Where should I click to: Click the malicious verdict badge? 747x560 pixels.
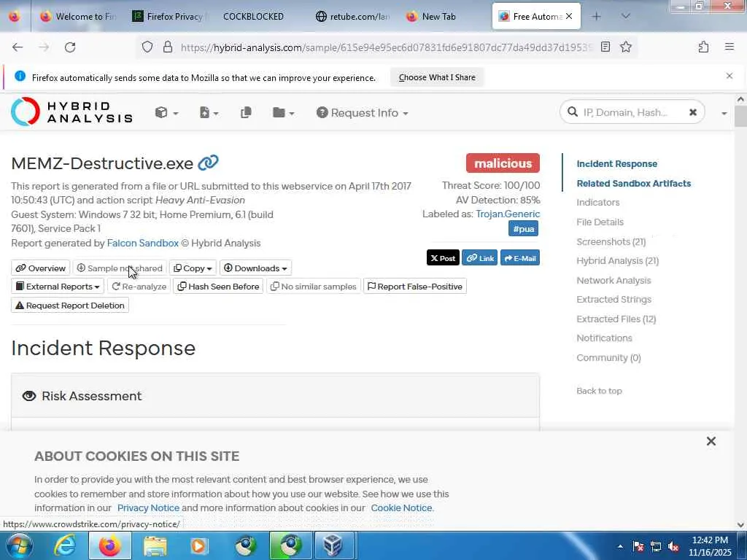[503, 163]
